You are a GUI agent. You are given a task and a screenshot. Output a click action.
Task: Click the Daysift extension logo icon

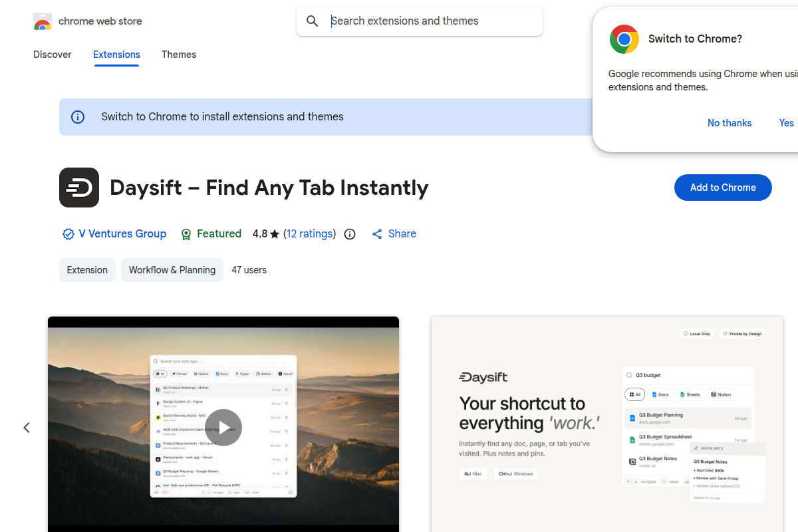(79, 188)
